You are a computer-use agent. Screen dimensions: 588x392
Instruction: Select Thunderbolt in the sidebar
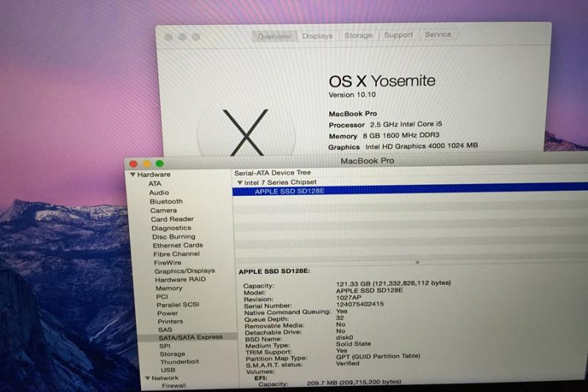pos(179,362)
